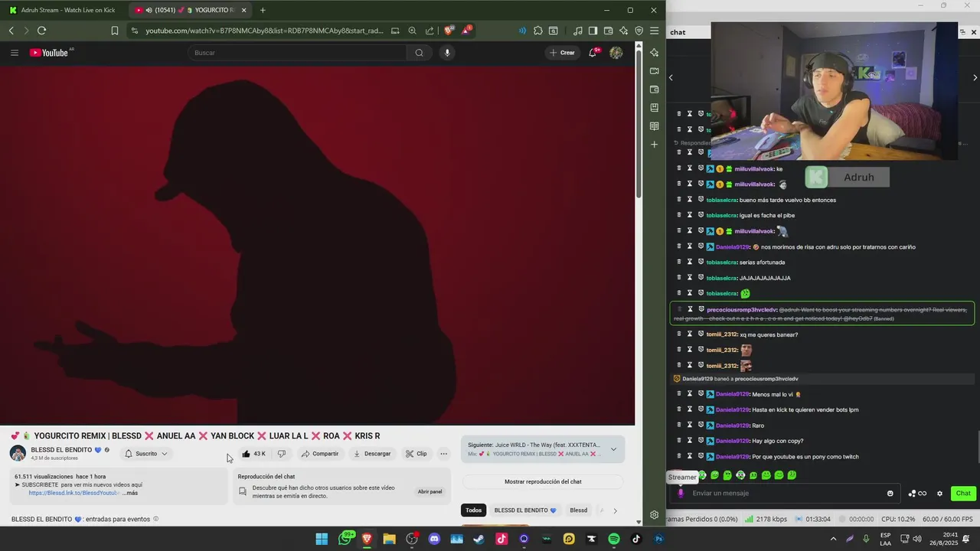Open the browser extensions puzzle icon
This screenshot has height=551, width=980.
pyautogui.click(x=538, y=31)
